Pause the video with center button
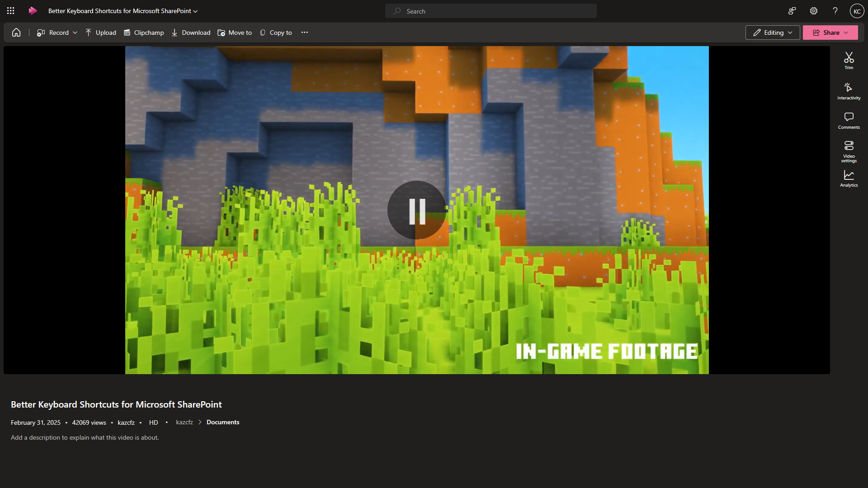Screen dimensions: 868x488 click(416, 210)
